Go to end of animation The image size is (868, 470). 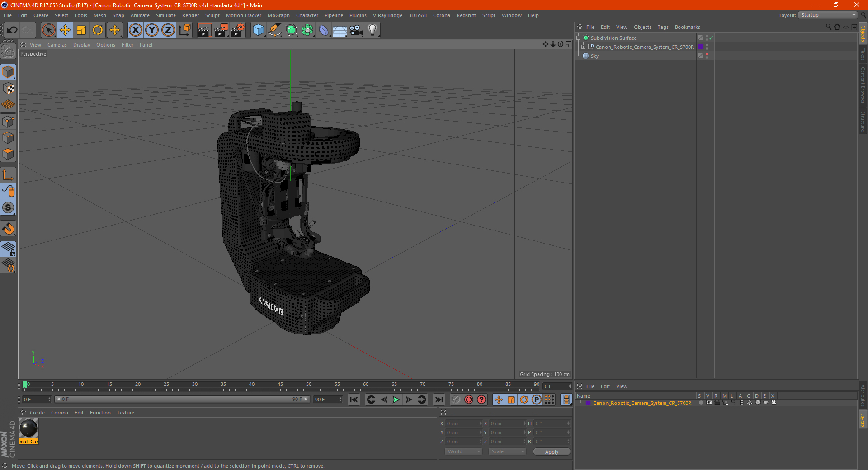[x=439, y=399]
